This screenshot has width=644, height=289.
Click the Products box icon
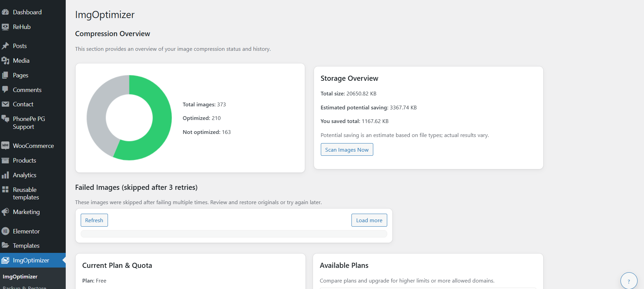point(5,161)
